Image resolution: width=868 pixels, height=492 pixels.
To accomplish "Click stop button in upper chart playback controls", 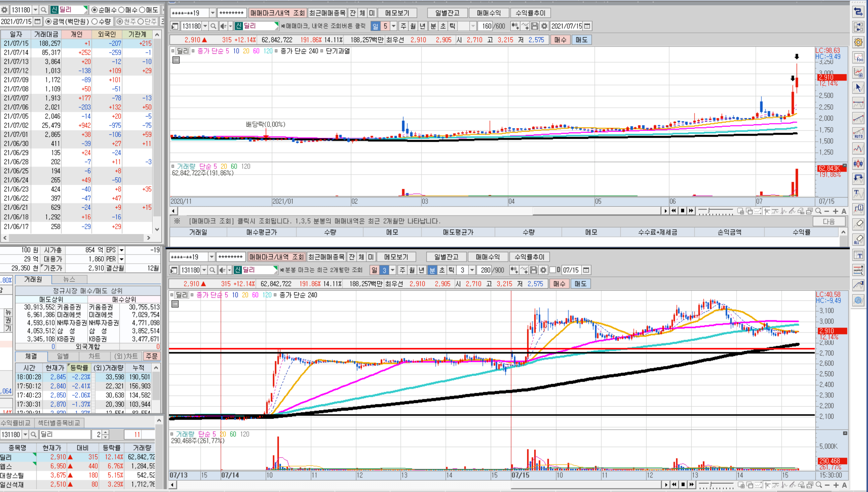I will 682,211.
